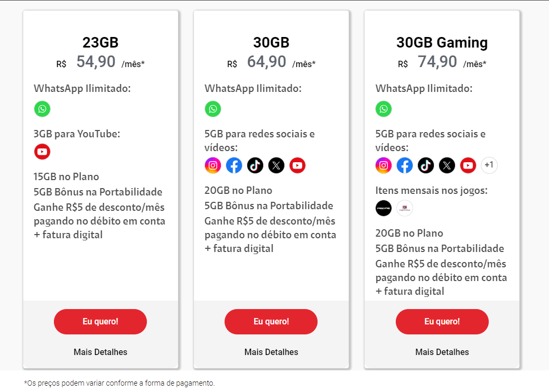Open Mais Detalhes for the 23GB plan
Viewport: 549px width, 392px height.
[100, 352]
